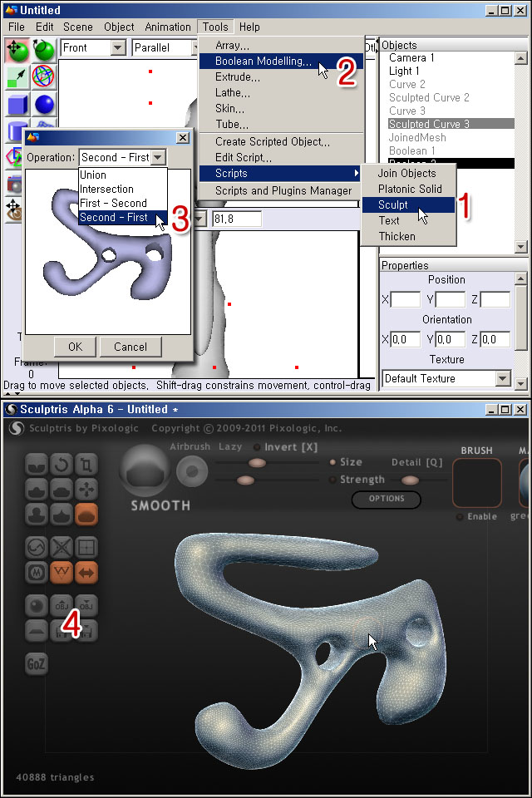The width and height of the screenshot is (532, 798).
Task: Select the Mask tool icon
Action: 37,573
